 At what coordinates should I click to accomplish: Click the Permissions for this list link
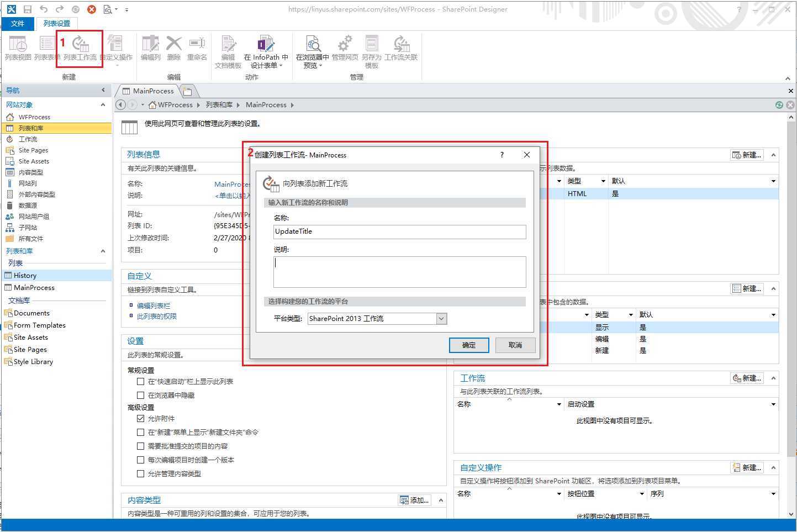click(157, 316)
